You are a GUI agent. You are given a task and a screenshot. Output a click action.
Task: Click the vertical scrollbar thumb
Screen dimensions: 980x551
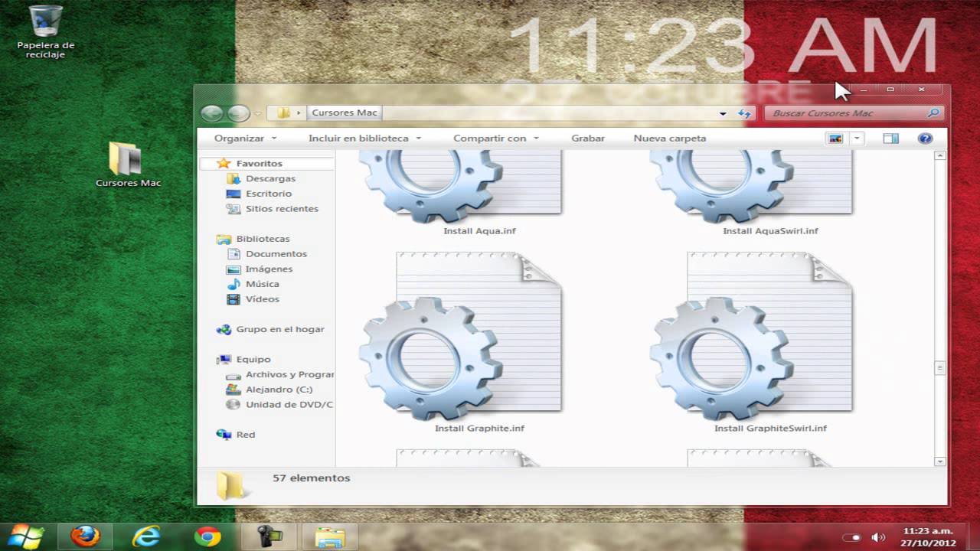coord(940,368)
